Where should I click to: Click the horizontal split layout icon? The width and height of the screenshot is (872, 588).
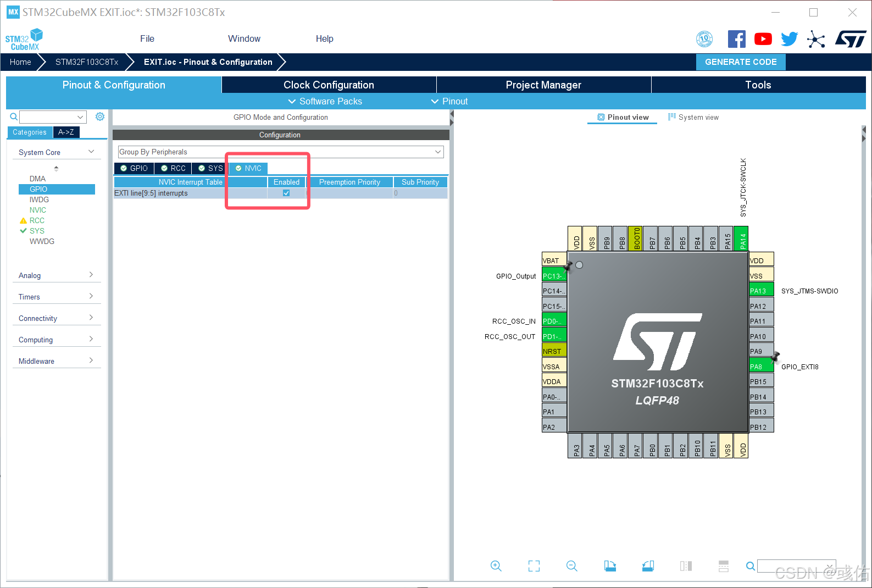[724, 566]
